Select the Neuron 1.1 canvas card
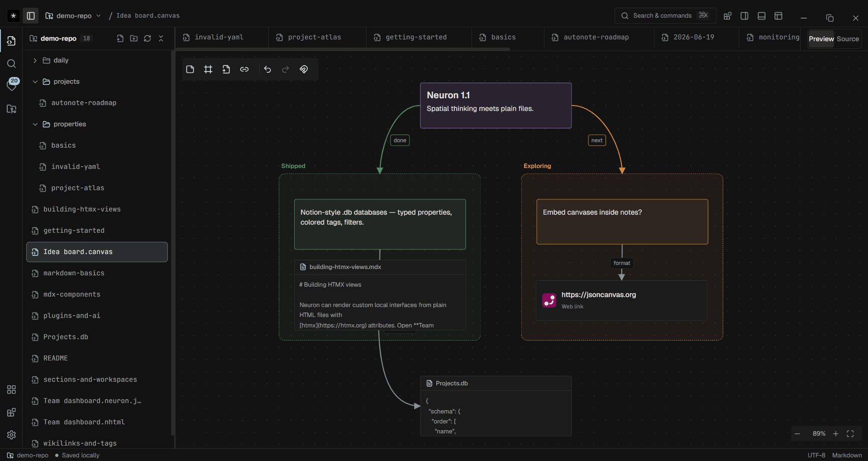868x461 pixels. tap(496, 106)
